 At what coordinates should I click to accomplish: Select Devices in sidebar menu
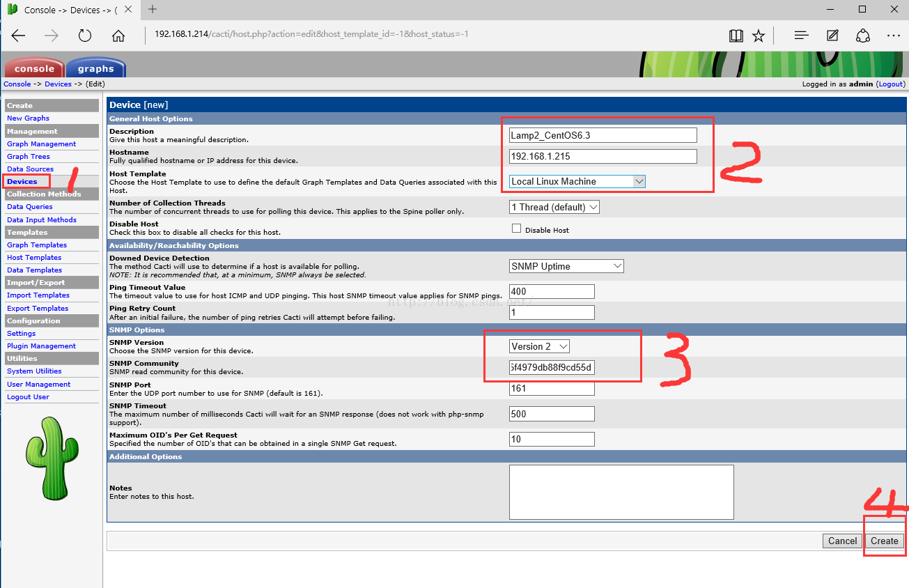(22, 181)
